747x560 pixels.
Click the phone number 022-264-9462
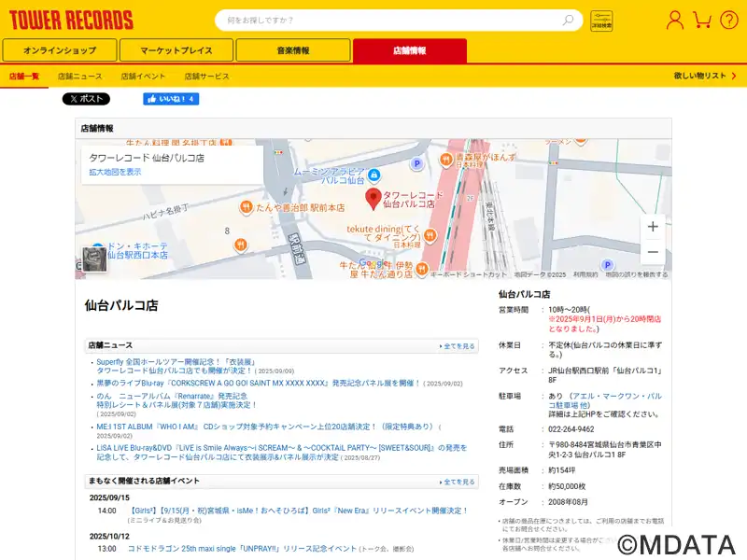pos(571,429)
